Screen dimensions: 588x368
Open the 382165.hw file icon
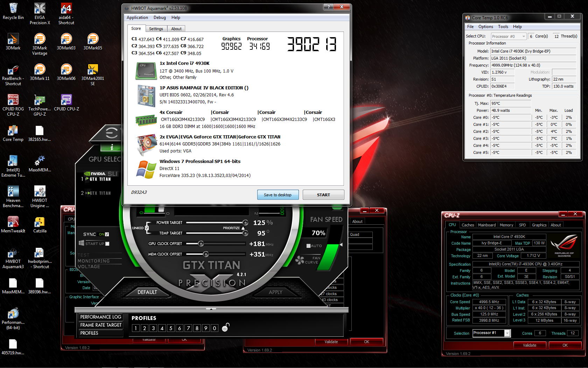(40, 133)
